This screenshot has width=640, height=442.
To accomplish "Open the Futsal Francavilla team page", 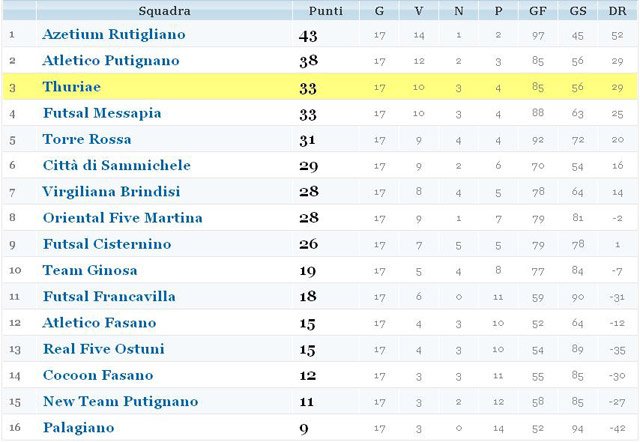I will [x=109, y=296].
